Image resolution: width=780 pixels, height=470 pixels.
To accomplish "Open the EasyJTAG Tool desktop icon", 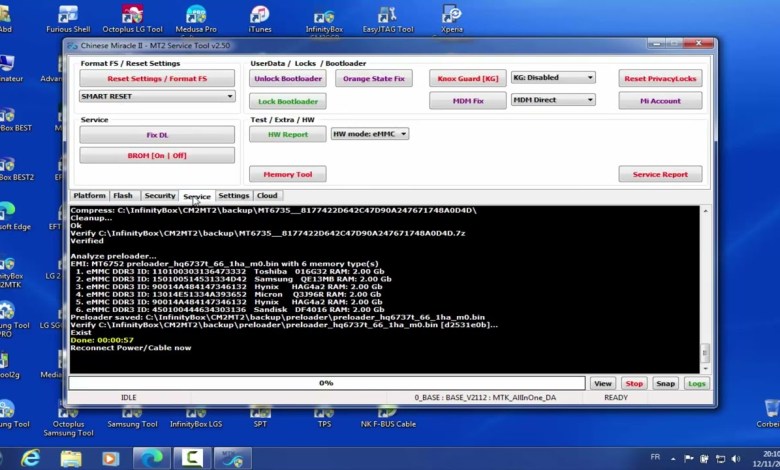I will coord(387,18).
